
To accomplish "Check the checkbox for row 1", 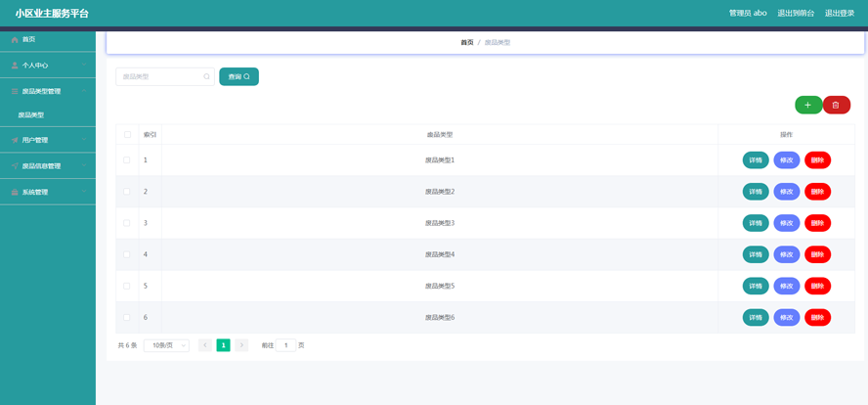I will tap(127, 160).
